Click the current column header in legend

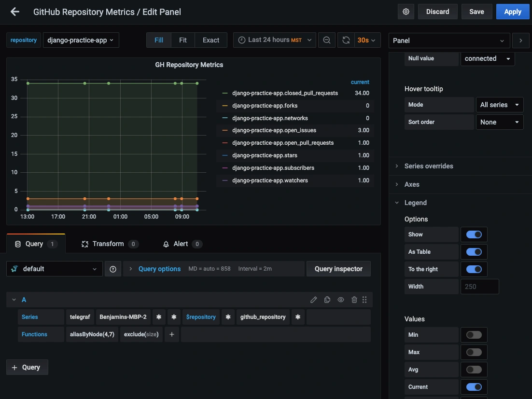pyautogui.click(x=360, y=82)
